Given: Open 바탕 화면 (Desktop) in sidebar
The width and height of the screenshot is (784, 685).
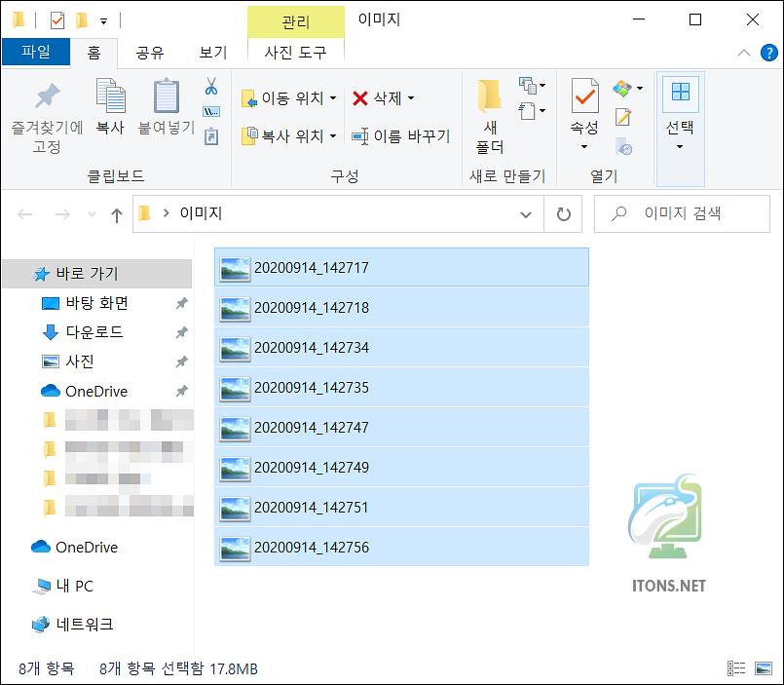Looking at the screenshot, I should pos(97,303).
